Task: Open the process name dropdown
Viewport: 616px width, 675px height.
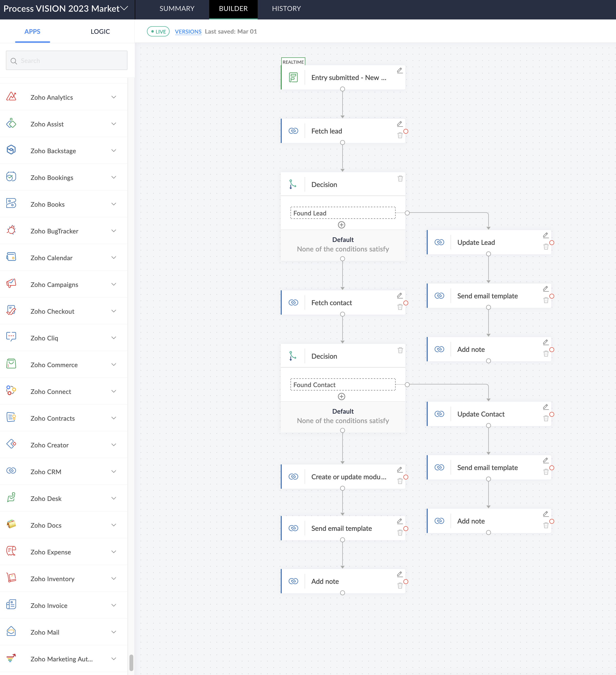Action: pyautogui.click(x=124, y=8)
